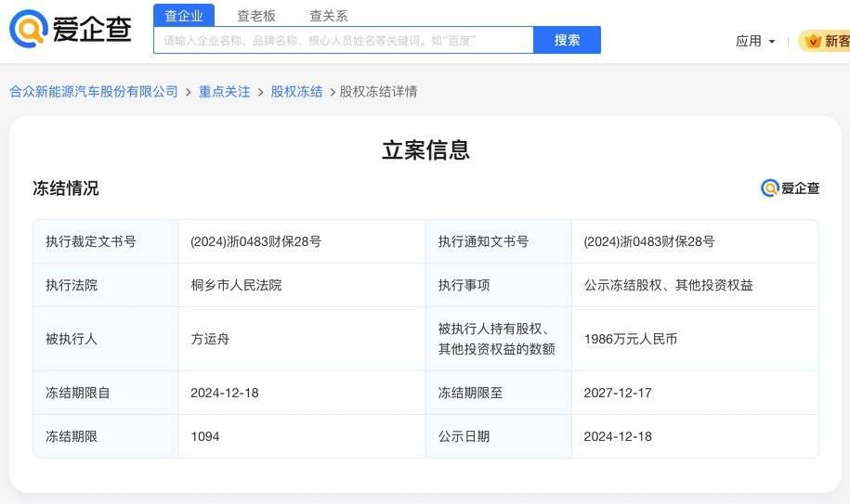The width and height of the screenshot is (850, 504).
Task: Switch to the 查老板 tab
Action: [x=256, y=16]
